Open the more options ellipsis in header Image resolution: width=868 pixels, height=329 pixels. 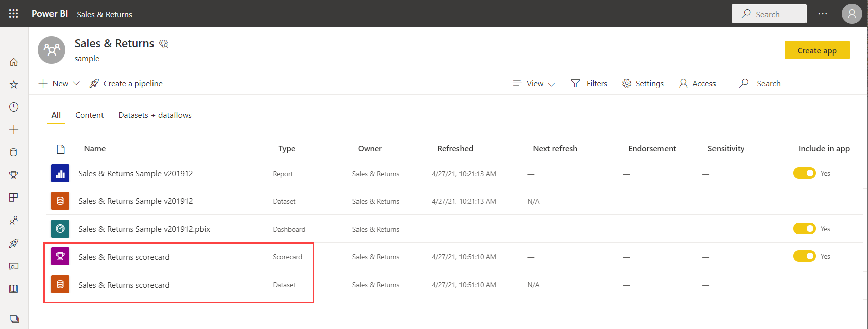(x=823, y=14)
